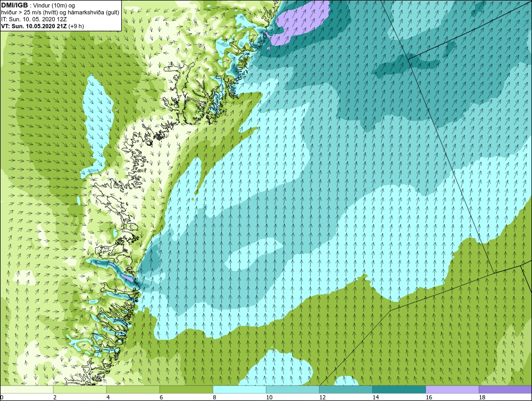Screen dimensions: 532x401
Task: Click the VT: Sun. 10.05.2020 21Z text
Action: [34, 26]
